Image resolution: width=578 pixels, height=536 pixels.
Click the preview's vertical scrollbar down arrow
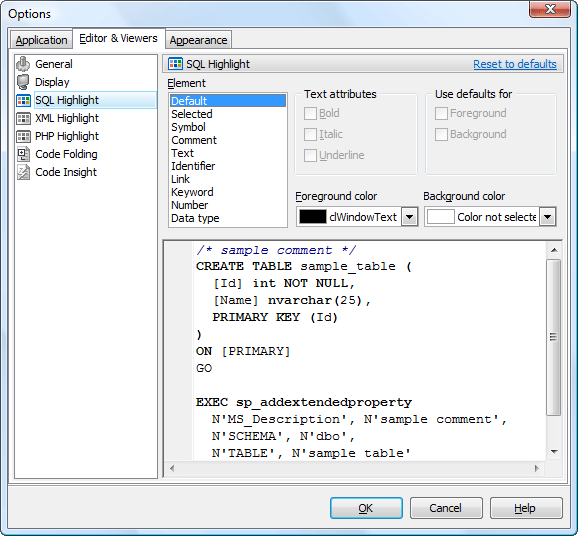[x=554, y=452]
